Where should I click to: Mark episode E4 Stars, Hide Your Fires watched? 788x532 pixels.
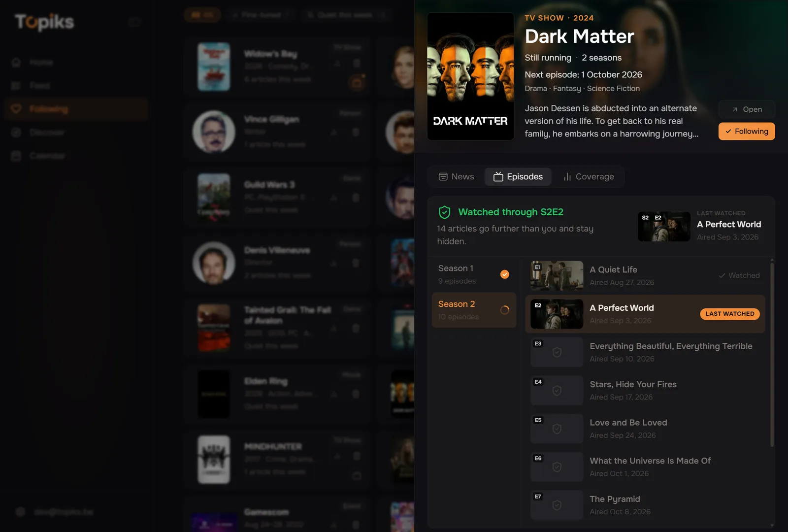click(557, 391)
